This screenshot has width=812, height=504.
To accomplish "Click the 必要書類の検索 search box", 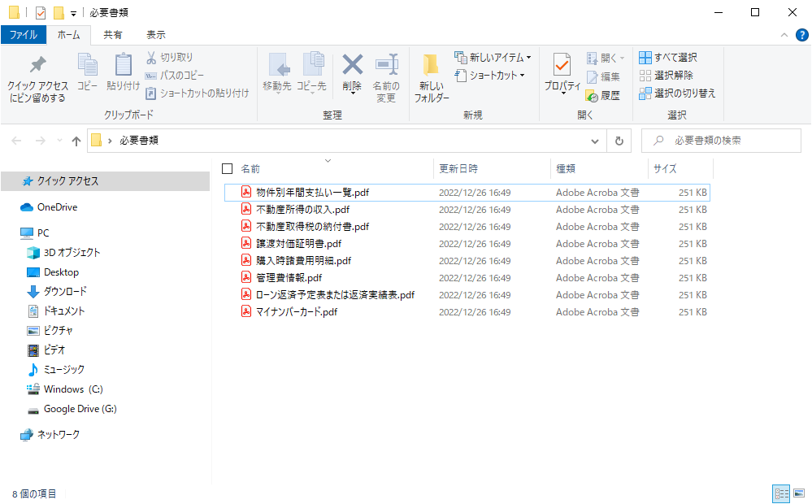I will pyautogui.click(x=721, y=141).
